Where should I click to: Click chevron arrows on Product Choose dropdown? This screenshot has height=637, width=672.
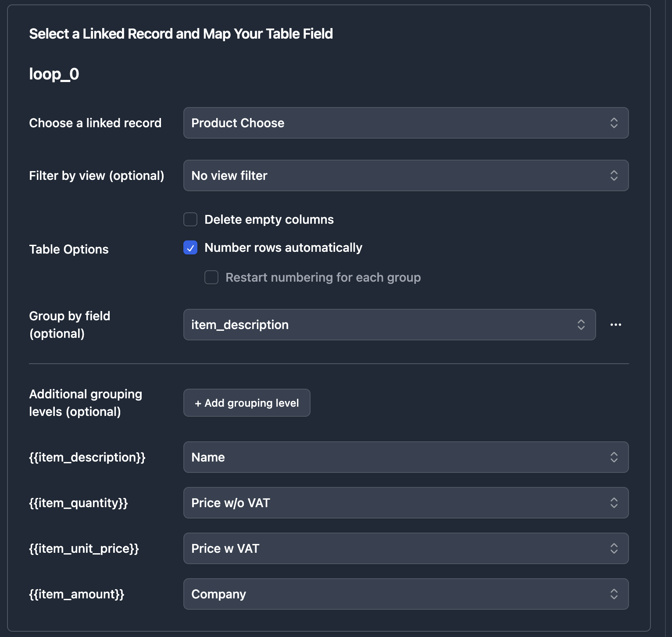coord(614,123)
